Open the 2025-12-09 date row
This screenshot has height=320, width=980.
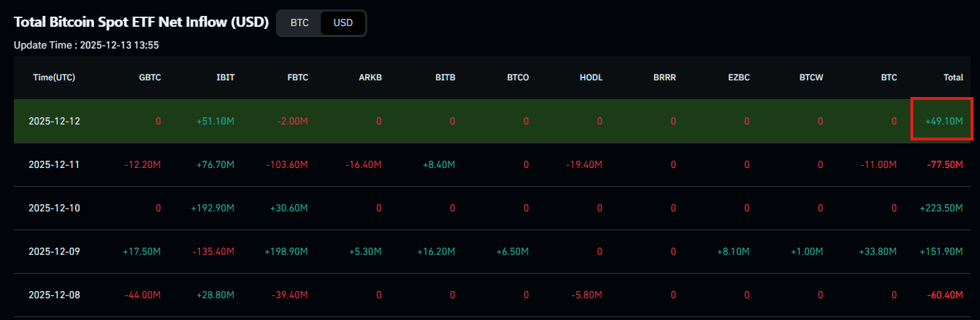click(54, 251)
